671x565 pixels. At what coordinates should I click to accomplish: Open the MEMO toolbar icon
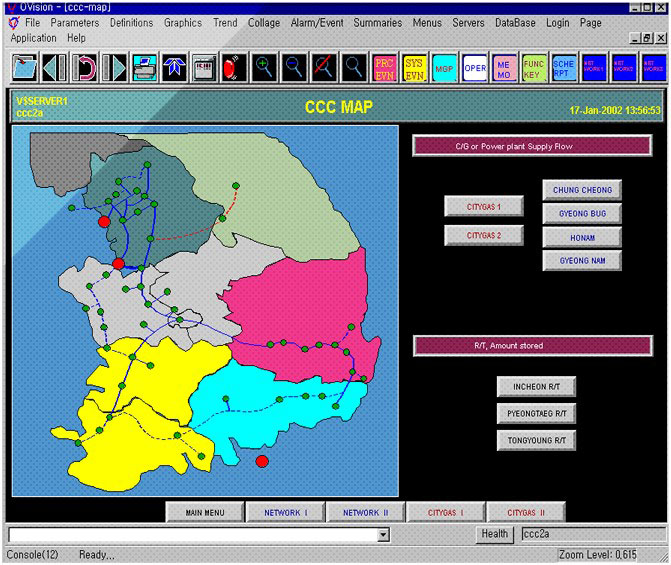tap(505, 68)
